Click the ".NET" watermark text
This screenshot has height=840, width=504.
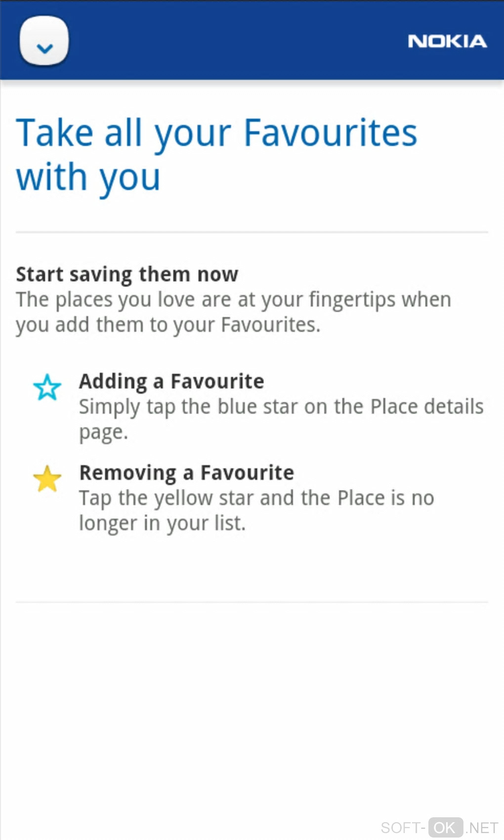[482, 828]
